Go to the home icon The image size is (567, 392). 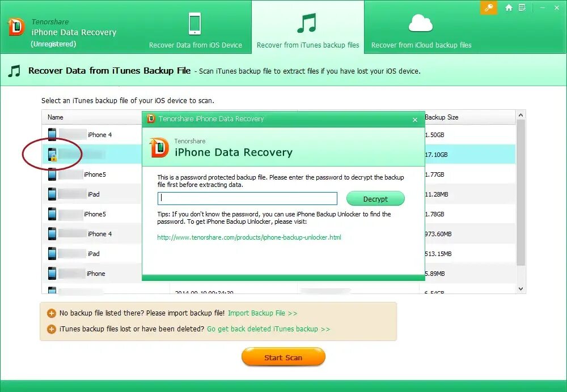(509, 7)
